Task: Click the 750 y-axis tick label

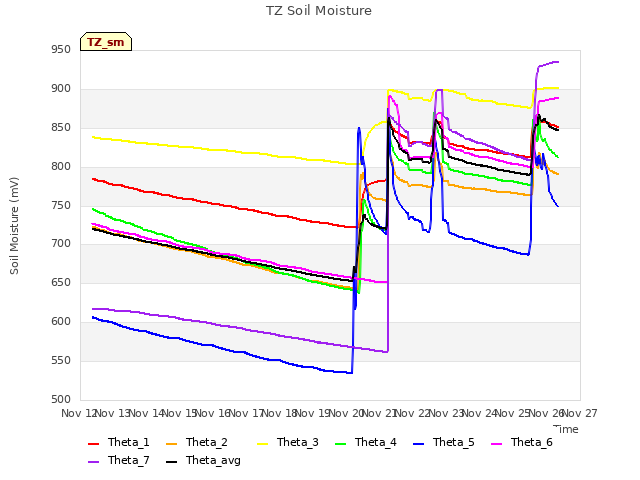Action: (61, 206)
